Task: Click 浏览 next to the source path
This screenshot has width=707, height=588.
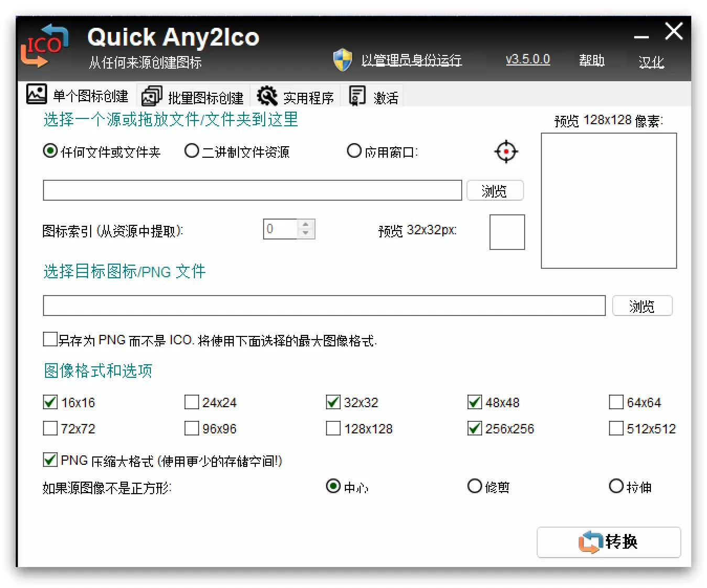Action: pos(495,190)
